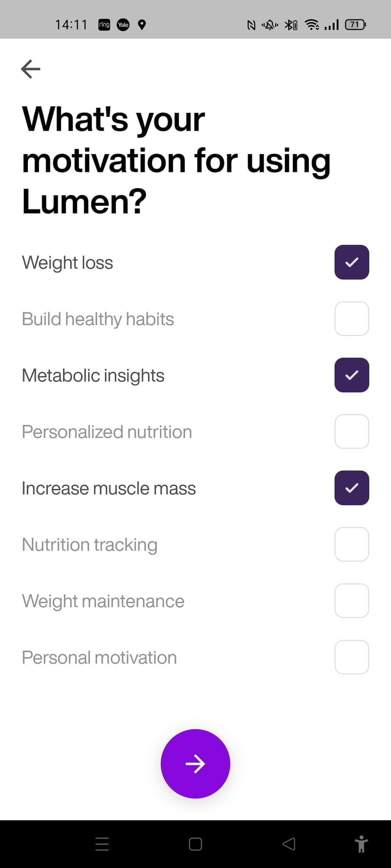Open the accessibility shortcut icon
Image resolution: width=391 pixels, height=868 pixels.
[x=361, y=844]
